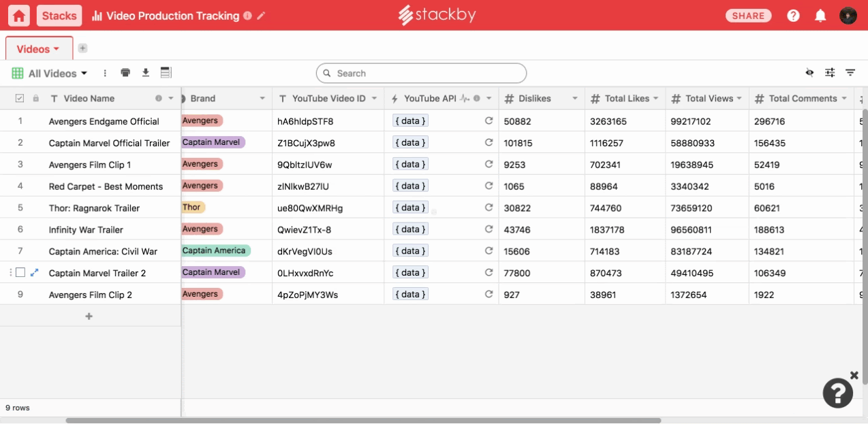868x424 pixels.
Task: Open { data } for Avengers Endgame Official
Action: pos(410,121)
